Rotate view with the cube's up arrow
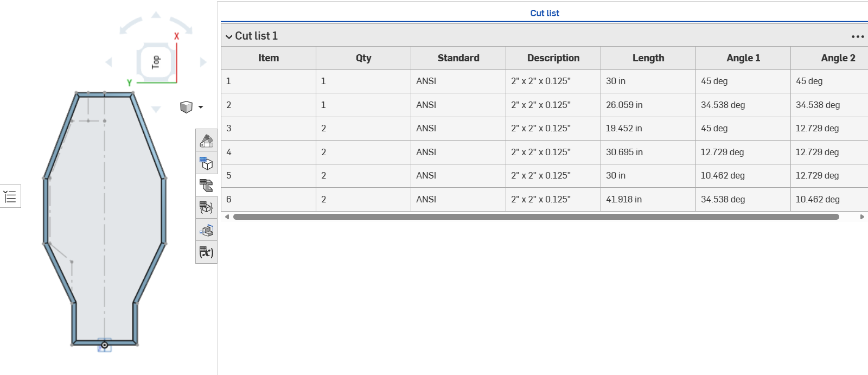Viewport: 868px width, 375px height. tap(156, 15)
